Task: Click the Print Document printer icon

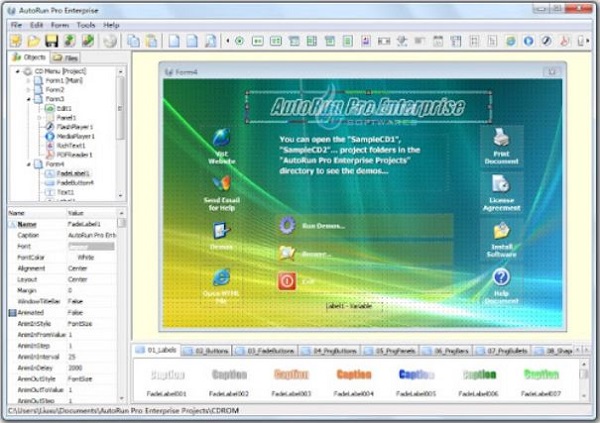Action: pyautogui.click(x=501, y=137)
